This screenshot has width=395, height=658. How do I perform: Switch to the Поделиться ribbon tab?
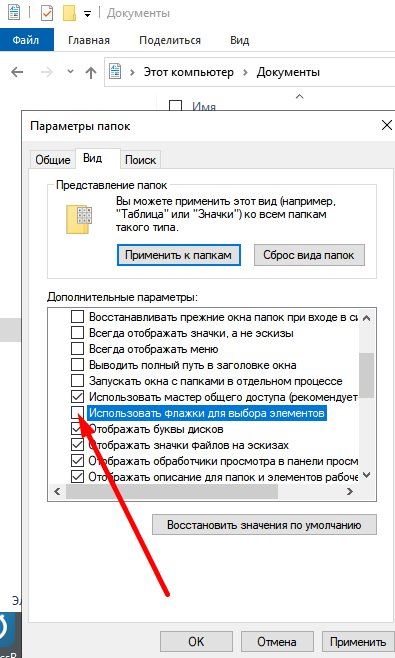point(170,40)
